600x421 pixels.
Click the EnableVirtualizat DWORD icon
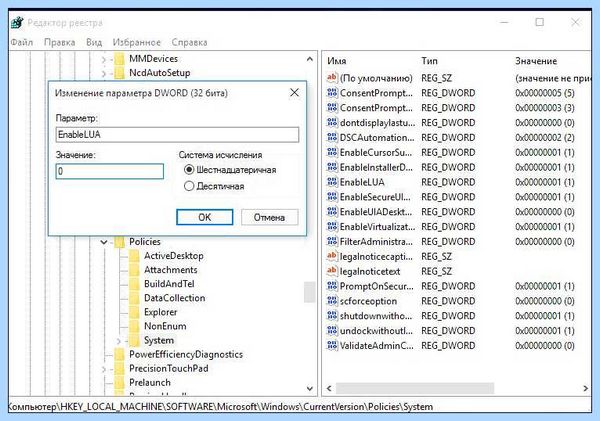click(x=332, y=227)
